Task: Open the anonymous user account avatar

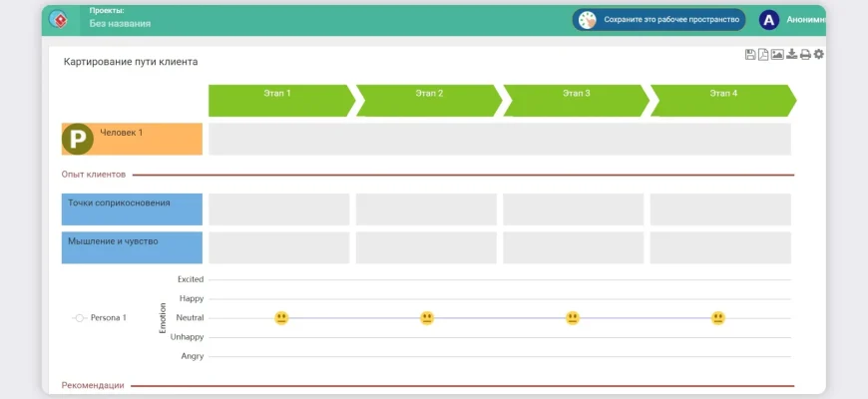Action: 769,20
